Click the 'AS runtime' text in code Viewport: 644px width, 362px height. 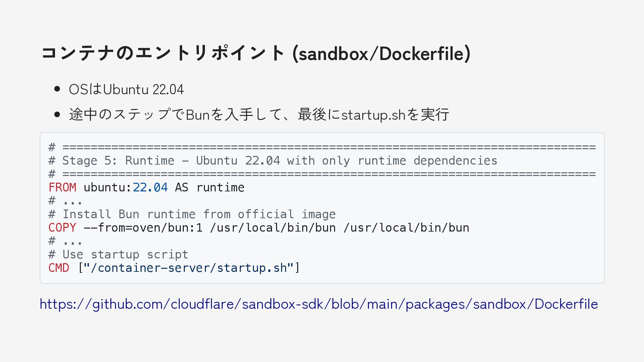click(210, 187)
